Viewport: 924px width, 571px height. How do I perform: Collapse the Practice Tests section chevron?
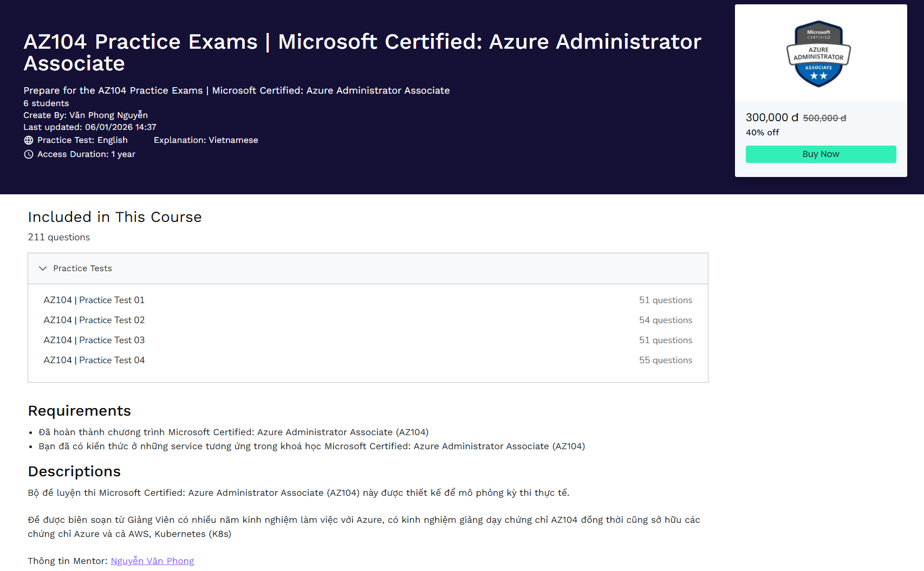43,268
